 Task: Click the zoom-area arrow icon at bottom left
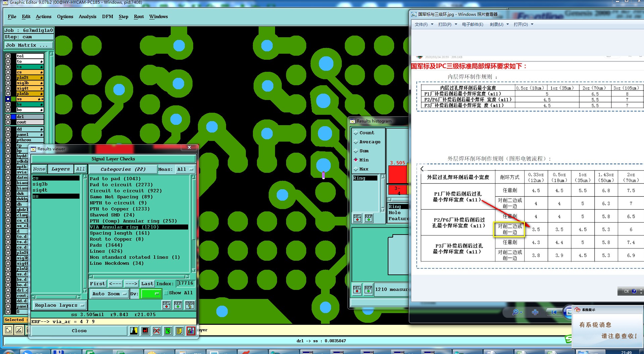tap(9, 330)
